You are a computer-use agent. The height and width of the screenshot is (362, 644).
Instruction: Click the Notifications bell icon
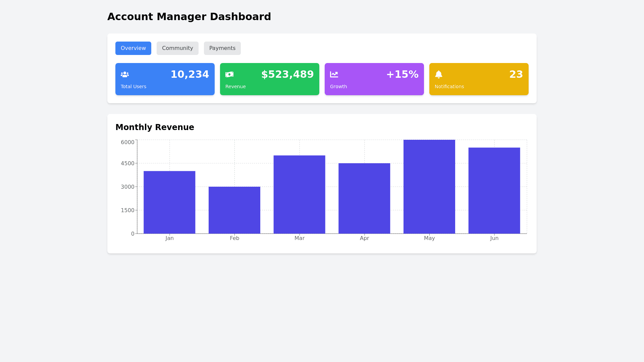pos(439,74)
